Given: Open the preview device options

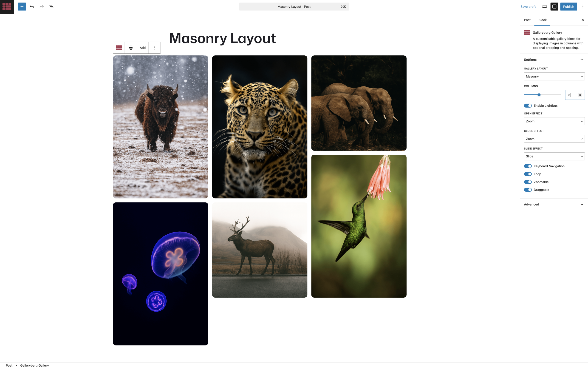Looking at the screenshot, I should point(544,7).
